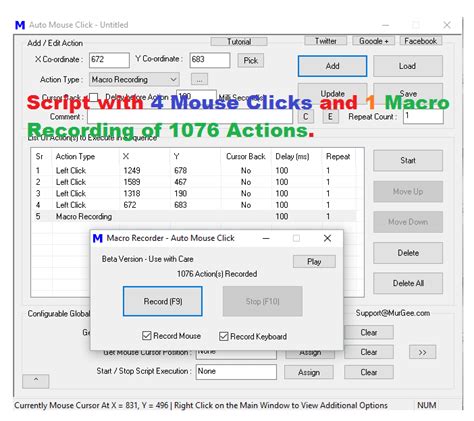This screenshot has height=421, width=474.
Task: Click the Auto Mouse Click app logo icon
Action: click(x=20, y=25)
